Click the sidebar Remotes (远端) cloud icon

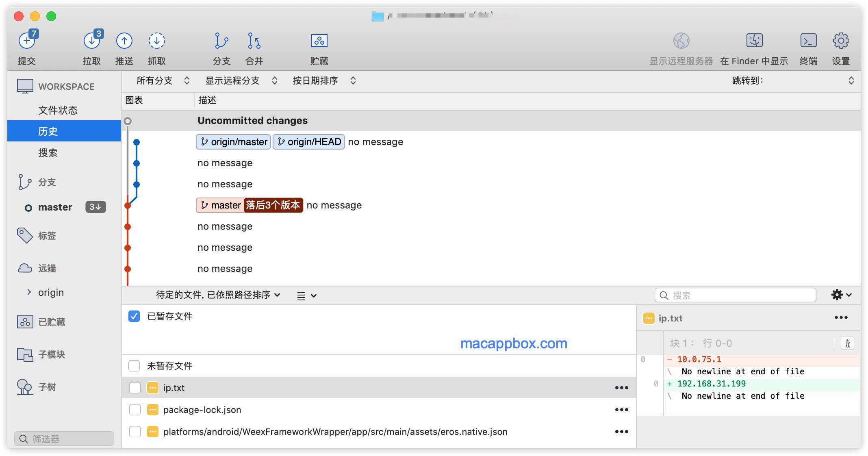coord(25,268)
